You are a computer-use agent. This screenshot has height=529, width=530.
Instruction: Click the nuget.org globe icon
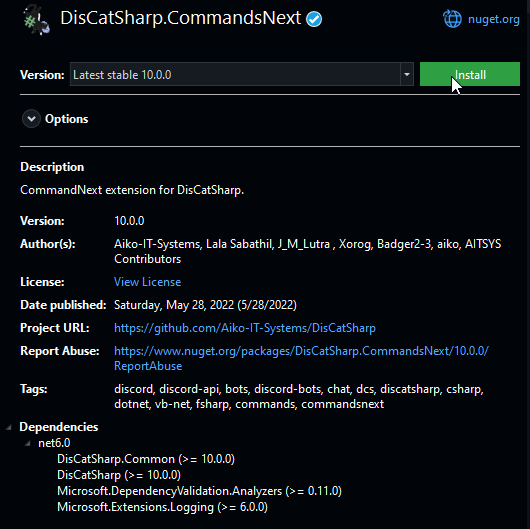point(452,19)
